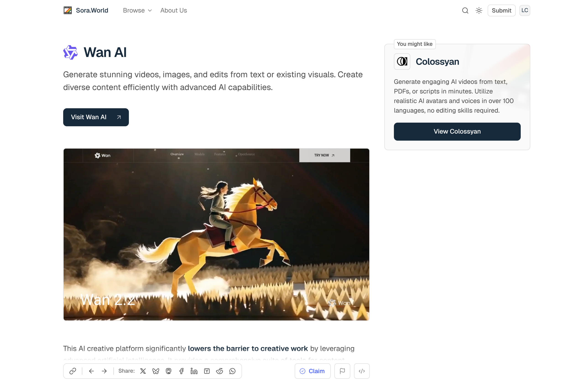This screenshot has height=382, width=588.
Task: Open the LC user avatar menu
Action: click(525, 10)
